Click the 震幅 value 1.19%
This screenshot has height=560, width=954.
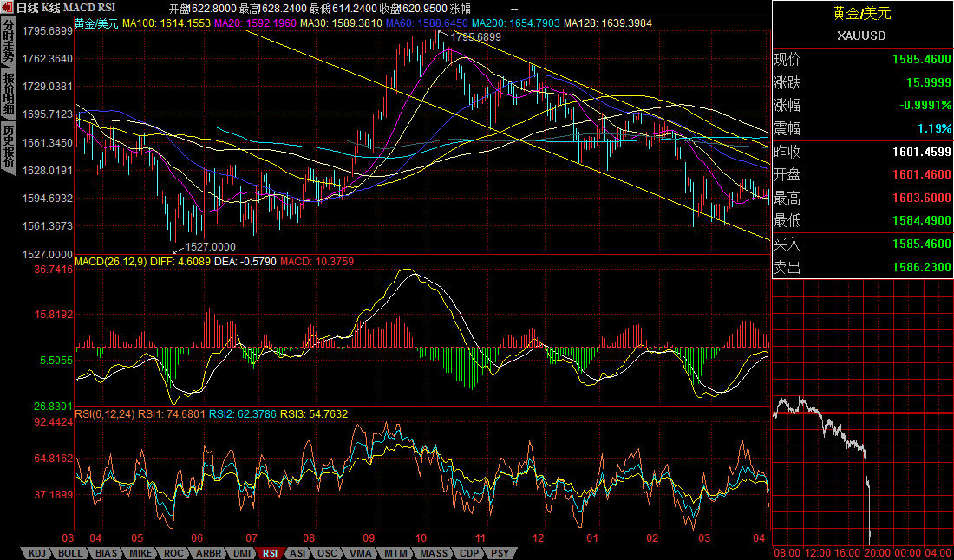point(935,128)
